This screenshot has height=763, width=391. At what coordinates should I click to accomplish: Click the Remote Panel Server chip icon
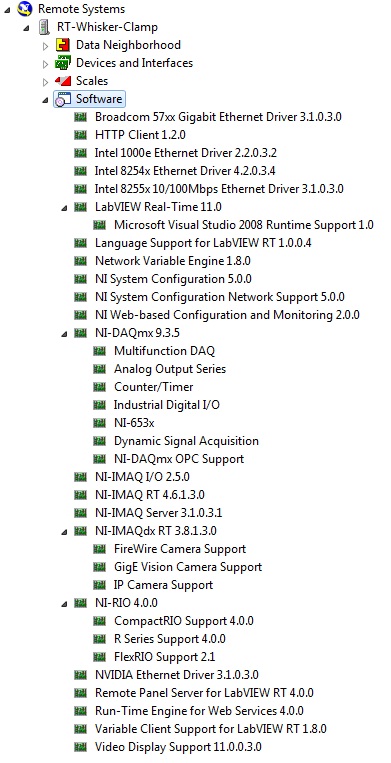pyautogui.click(x=81, y=693)
